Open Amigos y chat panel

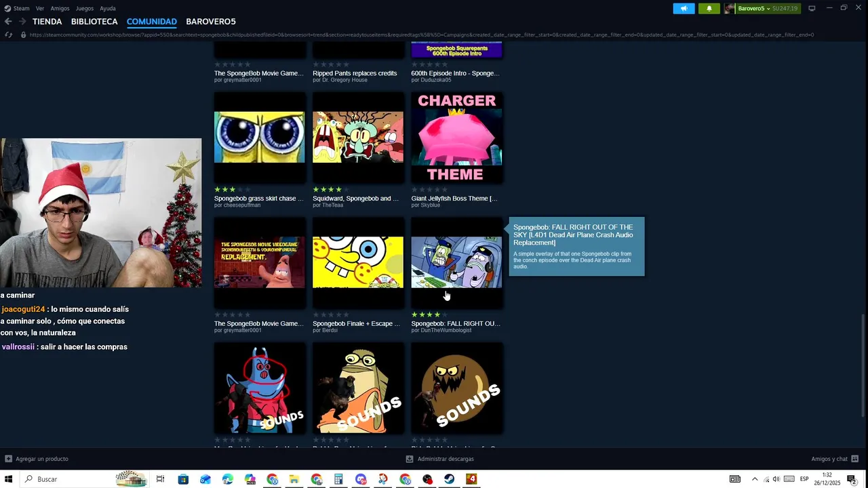tap(835, 459)
